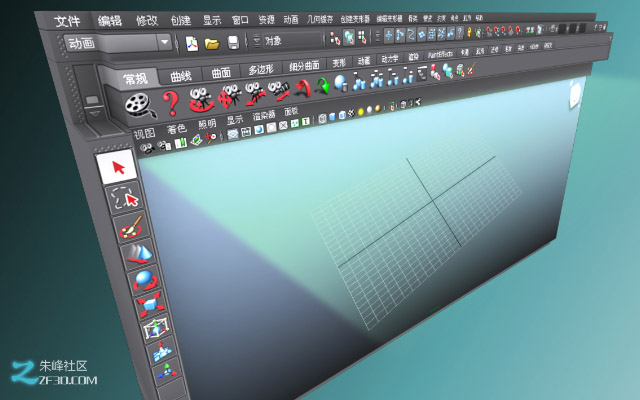The image size is (640, 400).
Task: Select the arrow Select tool
Action: coord(116,167)
